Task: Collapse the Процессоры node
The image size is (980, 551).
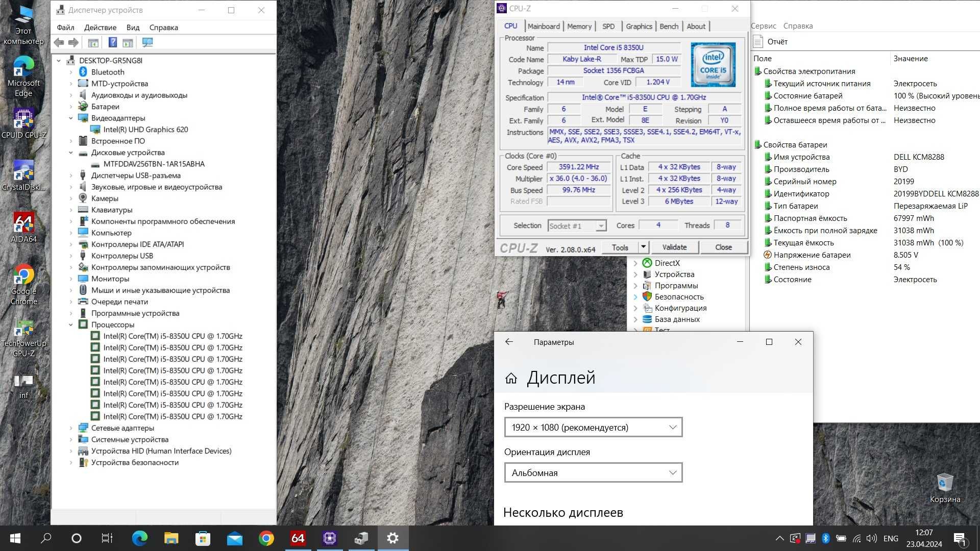Action: pos(71,325)
